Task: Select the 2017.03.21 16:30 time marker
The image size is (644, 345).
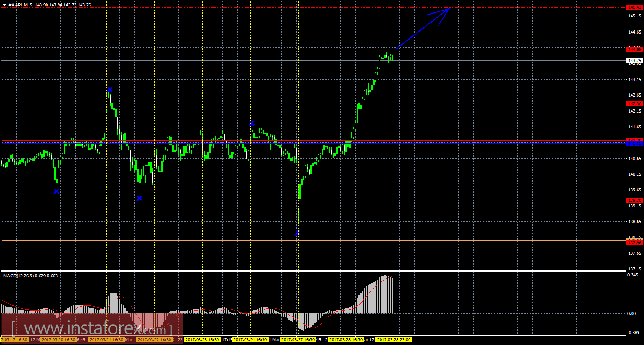Action: click(106, 339)
